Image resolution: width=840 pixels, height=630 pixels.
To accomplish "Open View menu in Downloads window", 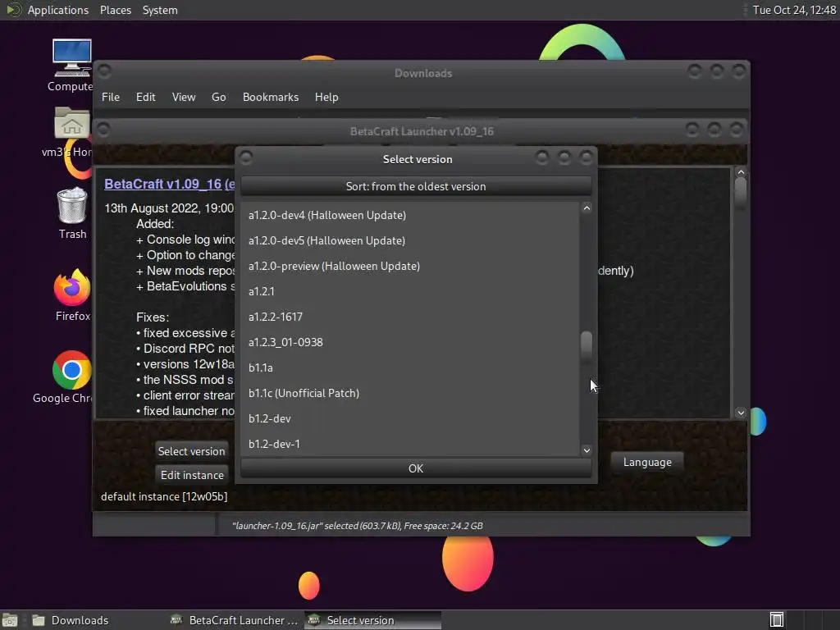I will point(183,97).
